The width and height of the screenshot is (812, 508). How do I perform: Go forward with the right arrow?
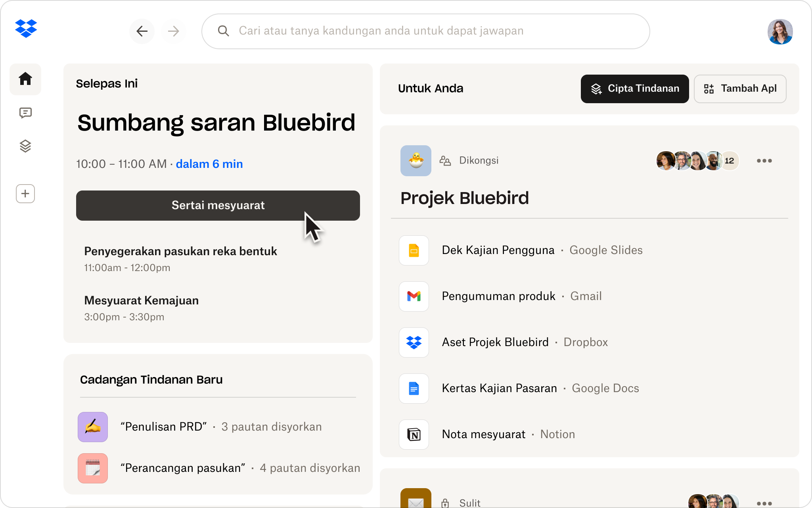coord(173,31)
